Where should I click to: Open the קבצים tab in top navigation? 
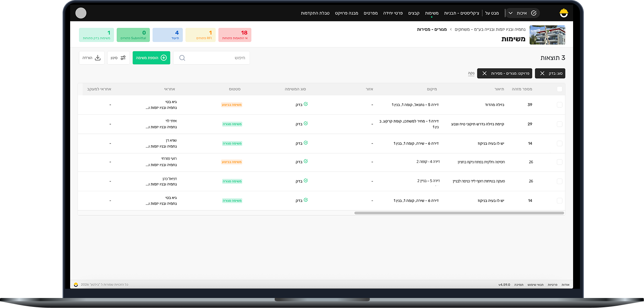coord(413,13)
